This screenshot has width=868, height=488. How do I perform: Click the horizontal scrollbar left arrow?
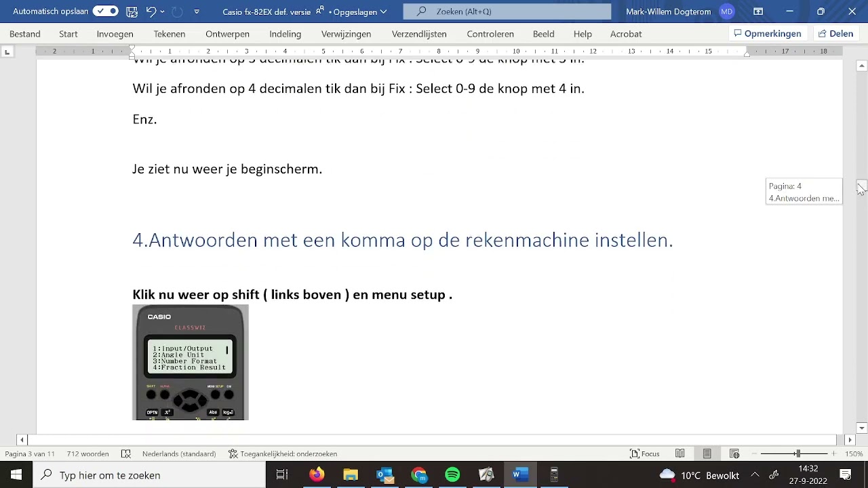[x=22, y=440]
